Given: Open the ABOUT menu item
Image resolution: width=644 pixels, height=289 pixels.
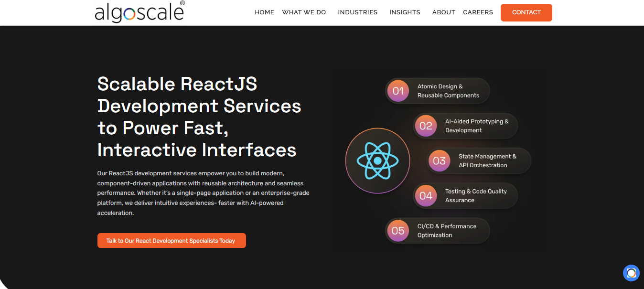Looking at the screenshot, I should 444,12.
